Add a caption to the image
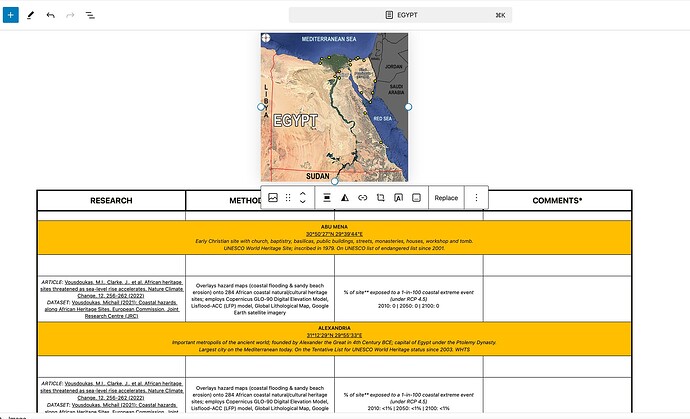690x419 pixels. (x=416, y=198)
